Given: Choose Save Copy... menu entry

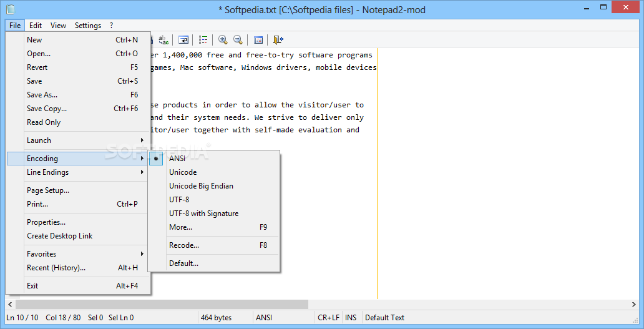Looking at the screenshot, I should coord(79,109).
